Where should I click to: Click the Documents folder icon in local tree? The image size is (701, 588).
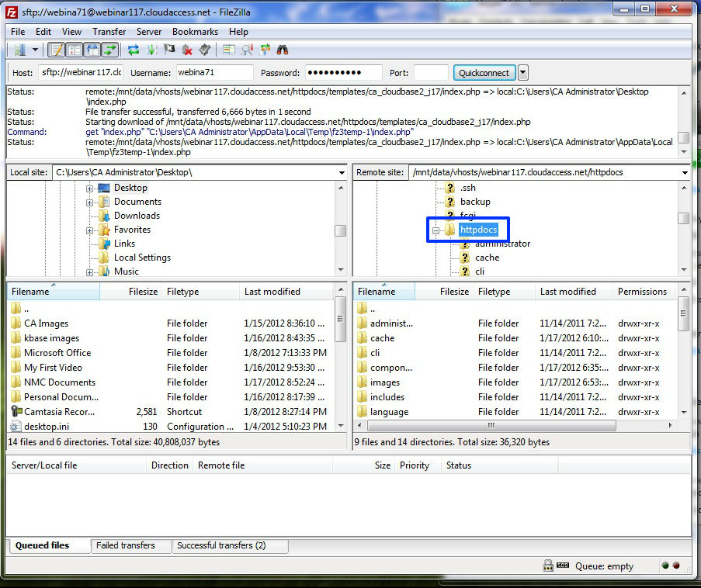(104, 202)
